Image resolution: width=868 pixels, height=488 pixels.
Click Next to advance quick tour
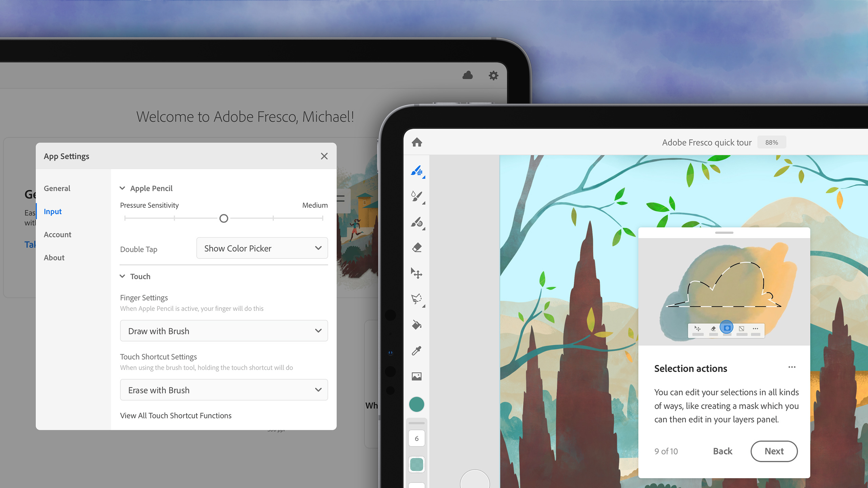click(773, 451)
